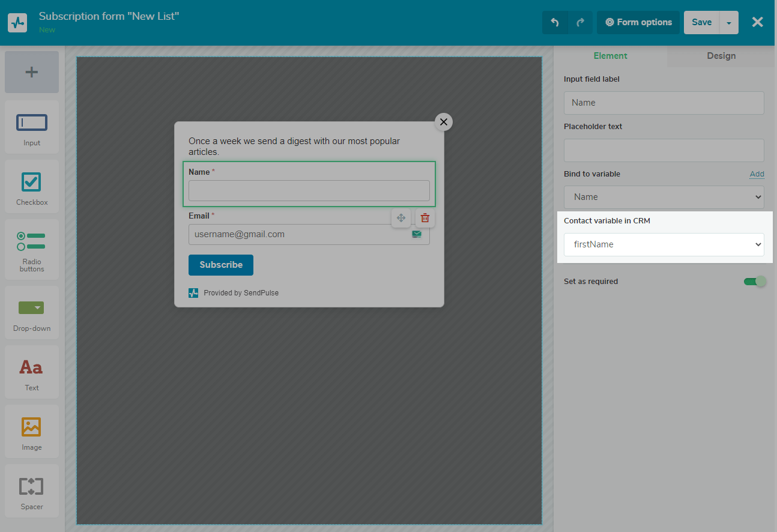This screenshot has width=777, height=532.
Task: Click the Add variable link
Action: (757, 174)
